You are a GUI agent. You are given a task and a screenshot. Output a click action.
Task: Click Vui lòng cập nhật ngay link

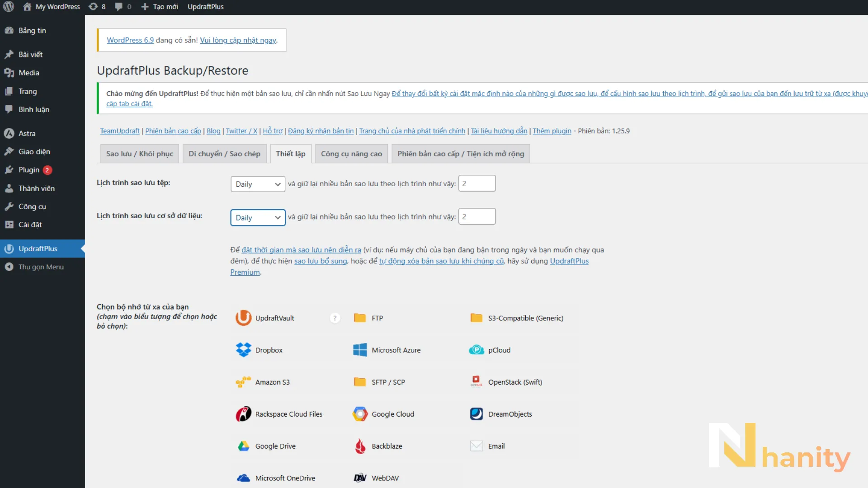238,40
